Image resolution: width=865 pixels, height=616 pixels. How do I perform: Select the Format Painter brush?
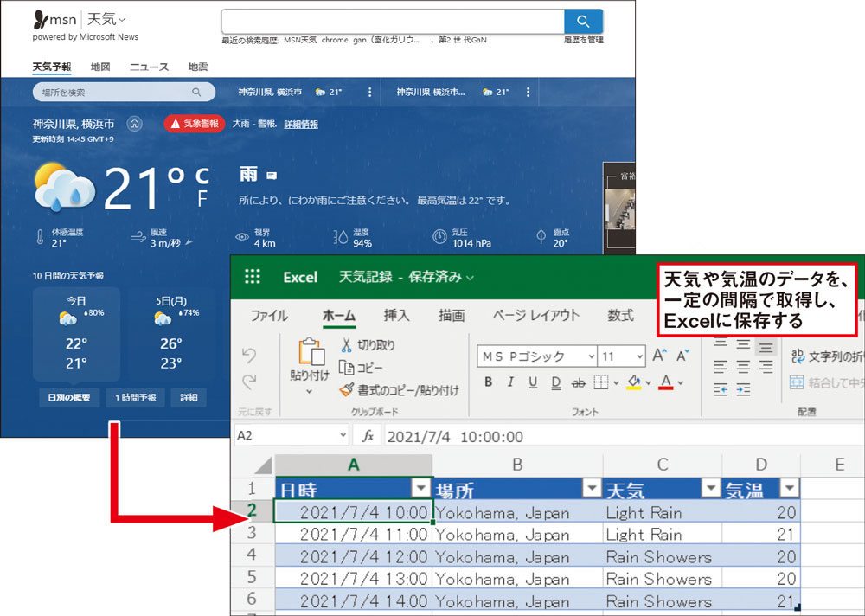point(347,389)
